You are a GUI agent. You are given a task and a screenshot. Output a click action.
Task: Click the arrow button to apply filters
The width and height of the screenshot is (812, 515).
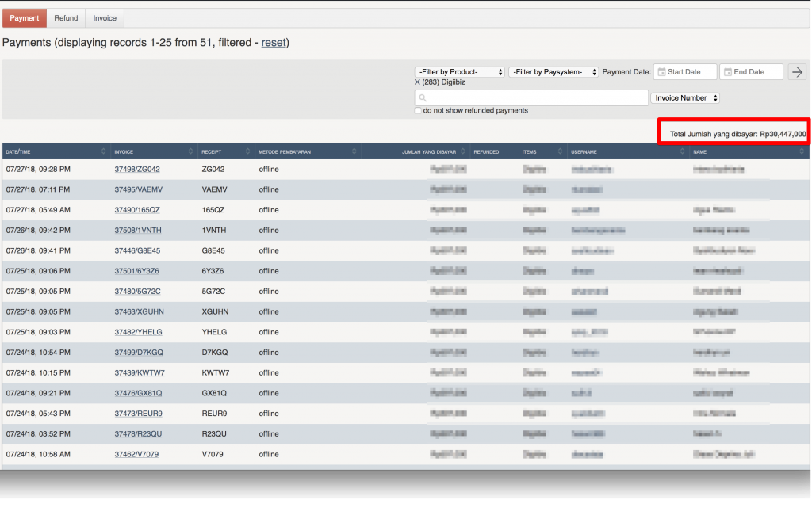click(x=797, y=72)
